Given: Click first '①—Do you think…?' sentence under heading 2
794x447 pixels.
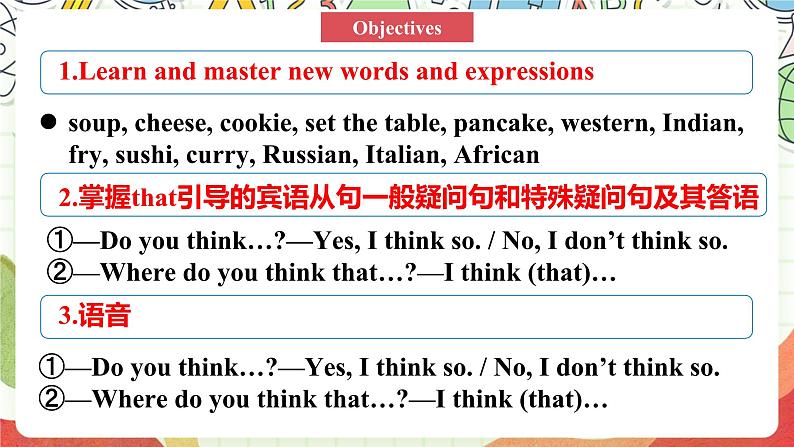Looking at the screenshot, I should point(387,241).
